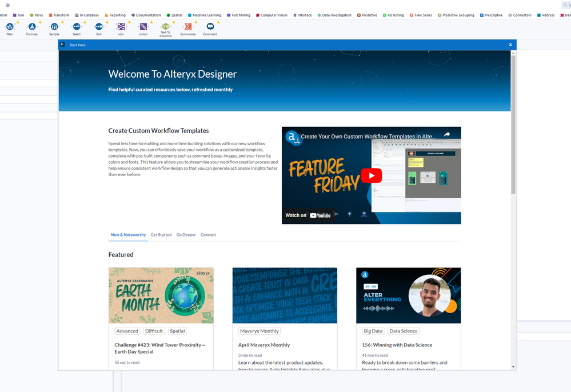This screenshot has width=571, height=392.
Task: Toggle favorite star on Union tool
Action: [x=151, y=22]
